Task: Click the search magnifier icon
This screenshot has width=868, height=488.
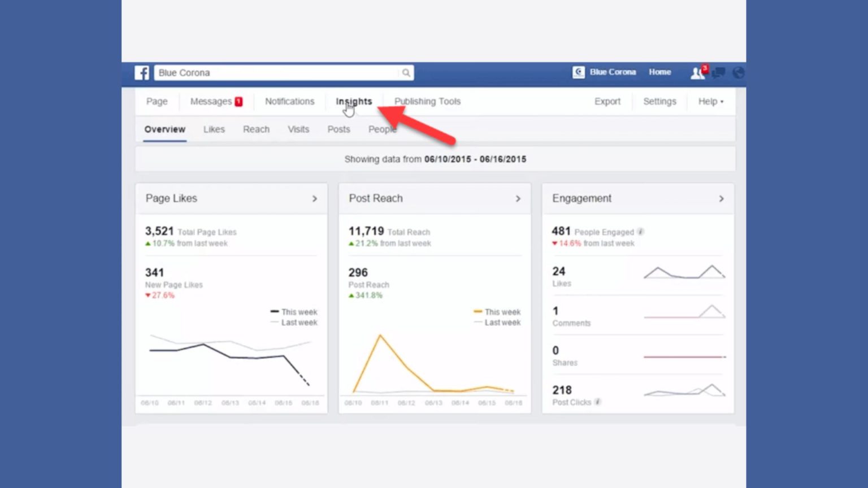Action: 406,73
